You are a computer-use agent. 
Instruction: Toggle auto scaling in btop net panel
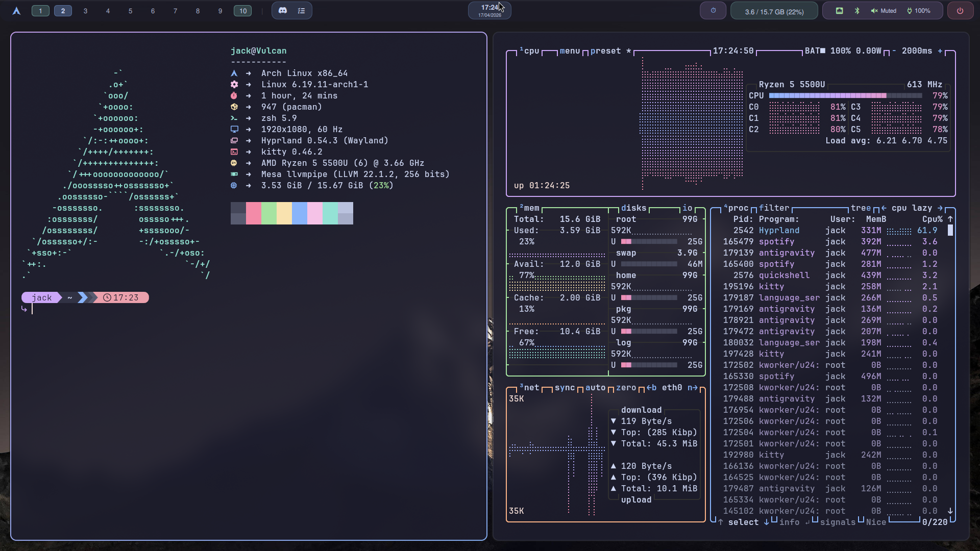(596, 388)
